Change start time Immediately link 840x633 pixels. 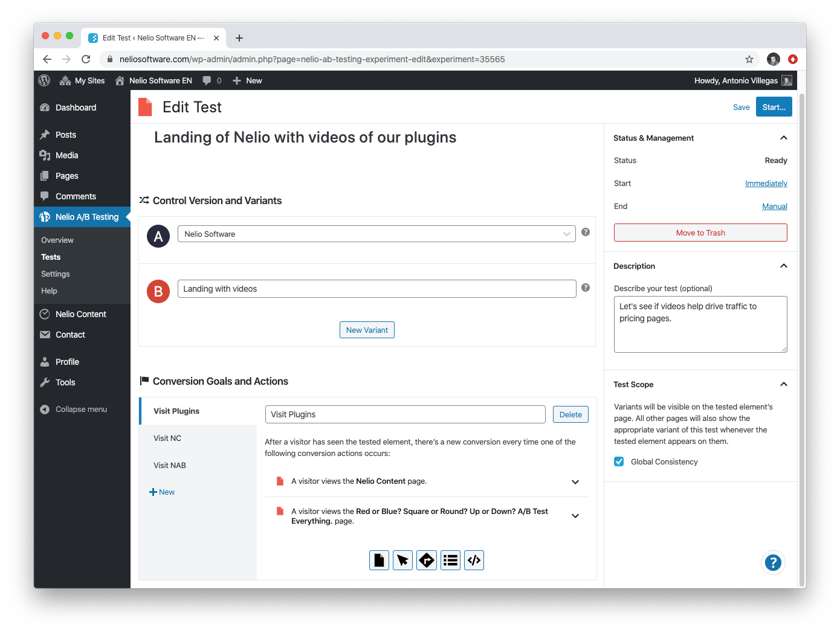click(766, 183)
